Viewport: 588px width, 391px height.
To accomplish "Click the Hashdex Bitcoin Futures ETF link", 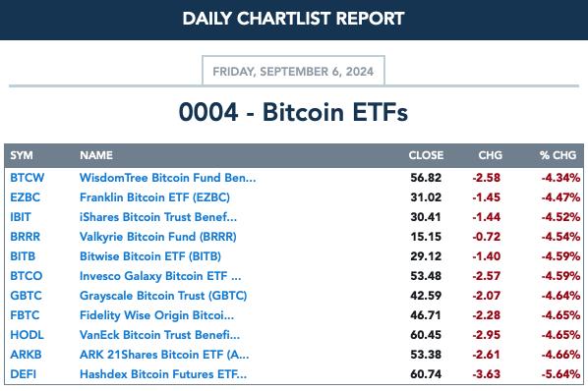I will (163, 374).
